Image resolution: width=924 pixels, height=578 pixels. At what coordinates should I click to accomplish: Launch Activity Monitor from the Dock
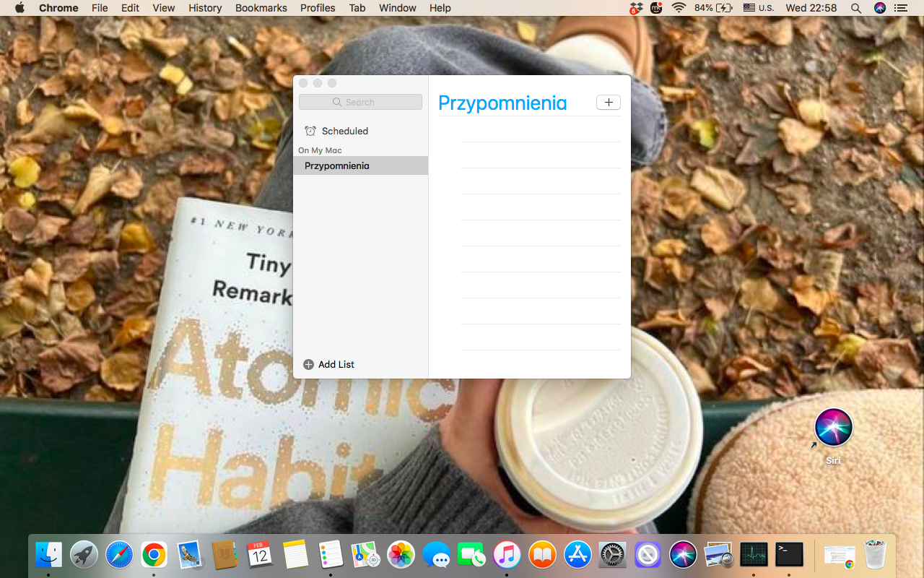point(754,555)
